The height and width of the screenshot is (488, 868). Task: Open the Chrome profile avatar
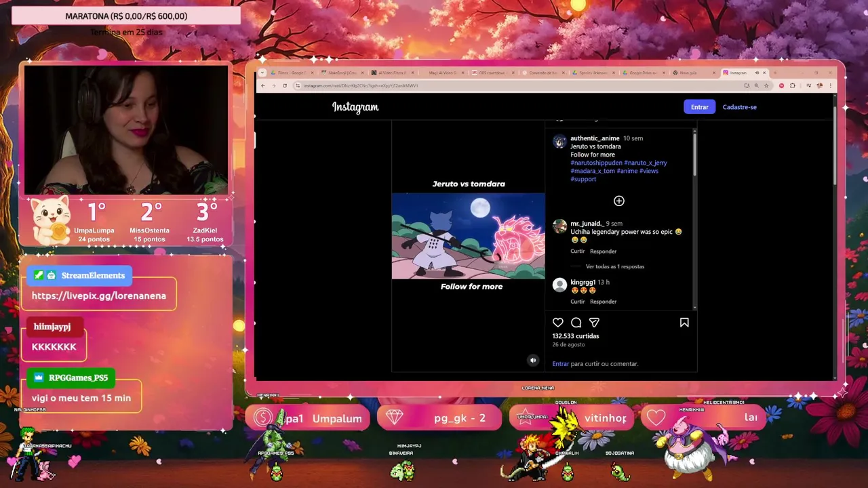click(820, 85)
